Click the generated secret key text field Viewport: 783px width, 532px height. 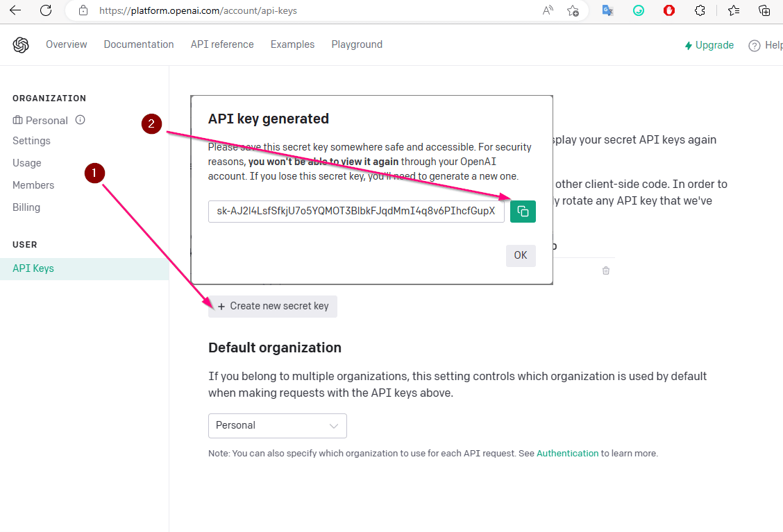tap(356, 212)
